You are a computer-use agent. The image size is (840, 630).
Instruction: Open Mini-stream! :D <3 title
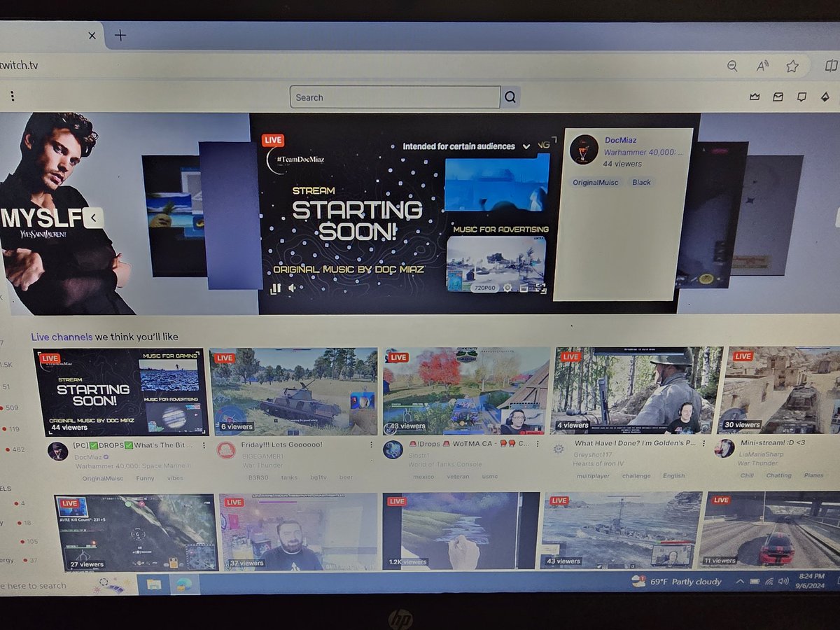tap(773, 442)
